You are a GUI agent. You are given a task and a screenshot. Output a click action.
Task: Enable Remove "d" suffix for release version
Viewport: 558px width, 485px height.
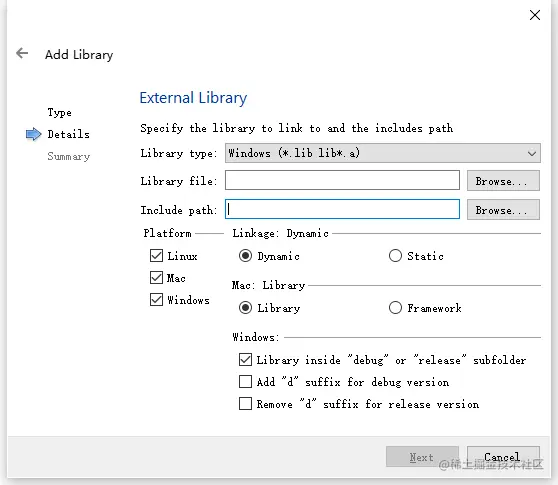(245, 404)
